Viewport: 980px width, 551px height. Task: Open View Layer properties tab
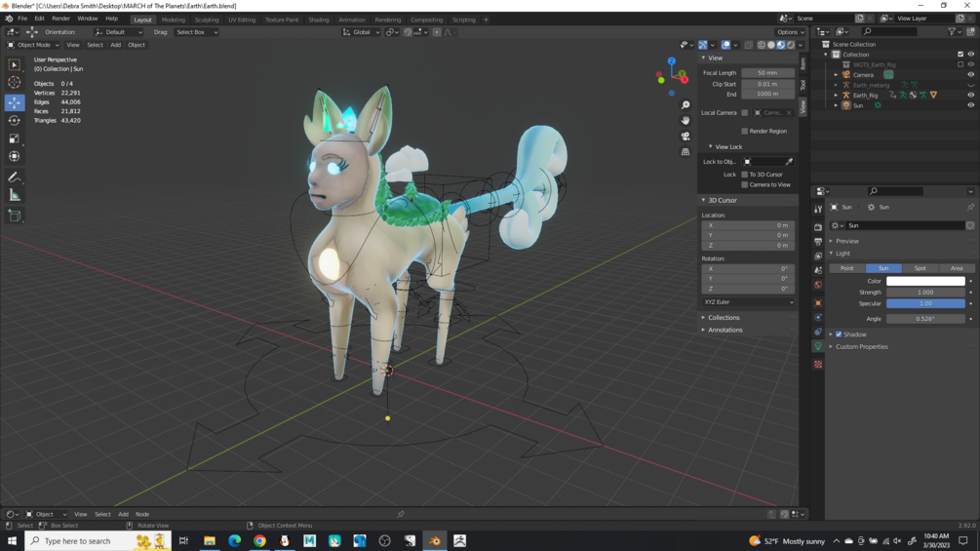pyautogui.click(x=818, y=256)
